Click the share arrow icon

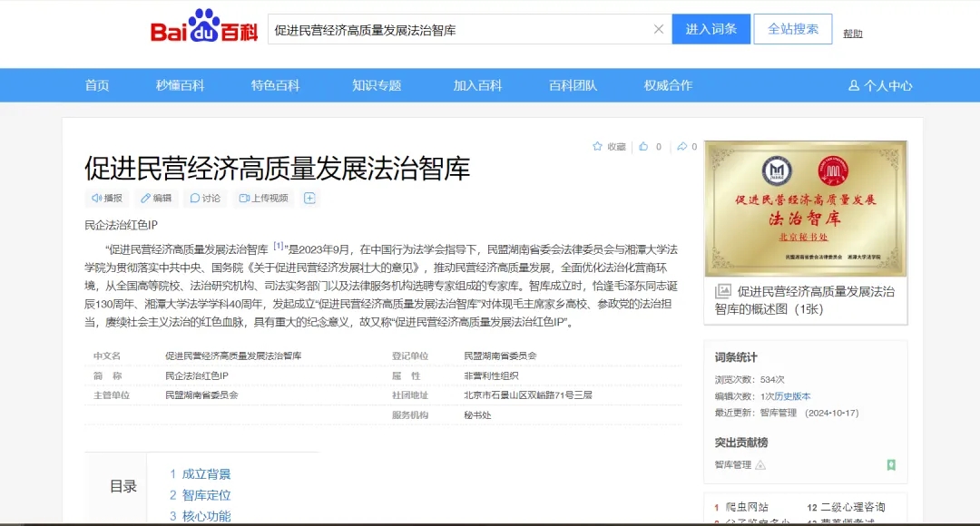point(681,146)
